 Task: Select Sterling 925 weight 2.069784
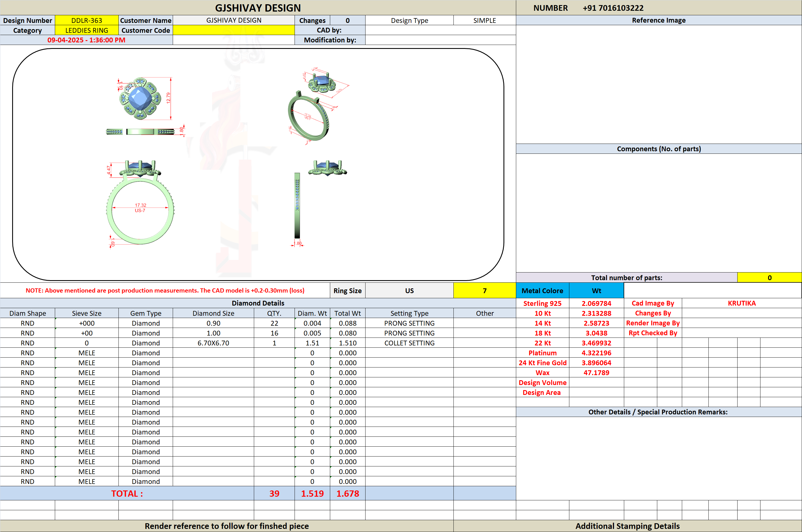[596, 303]
